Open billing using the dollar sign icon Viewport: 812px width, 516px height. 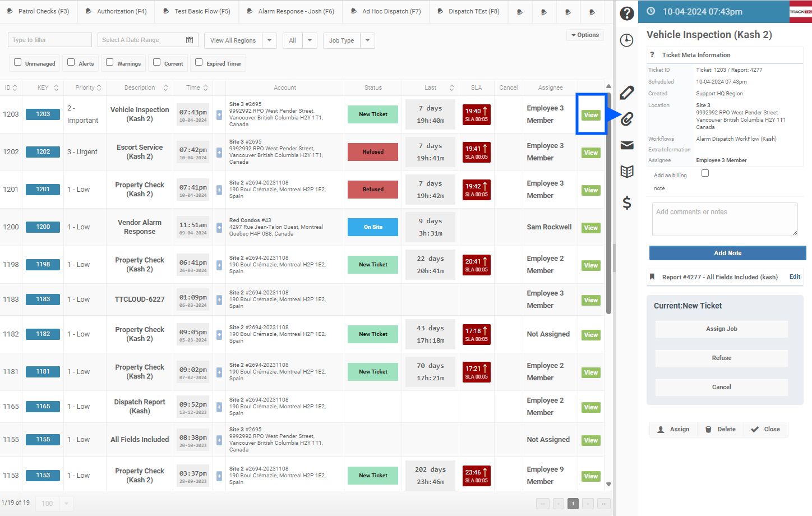click(x=626, y=204)
